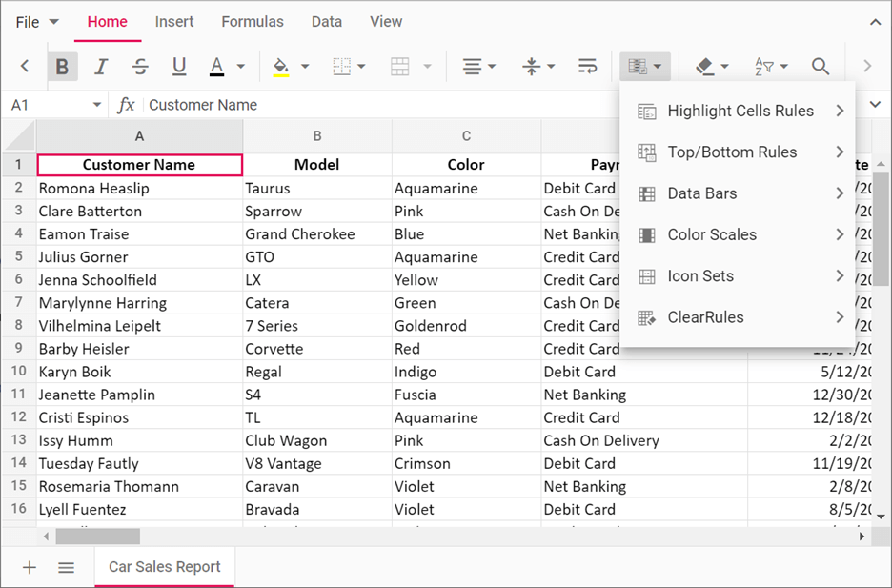Open the Conditional Formatting toolbar button

tap(645, 66)
